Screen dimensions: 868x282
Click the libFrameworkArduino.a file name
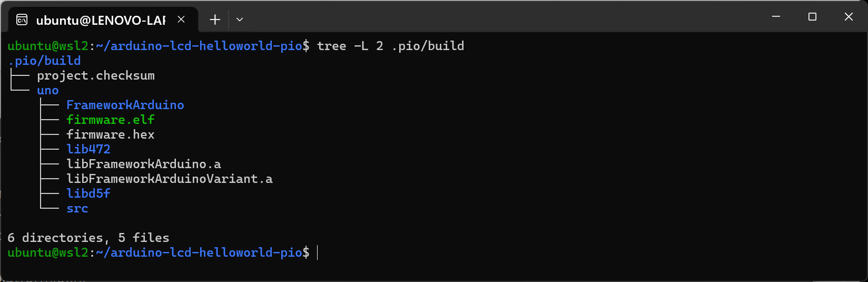(143, 164)
